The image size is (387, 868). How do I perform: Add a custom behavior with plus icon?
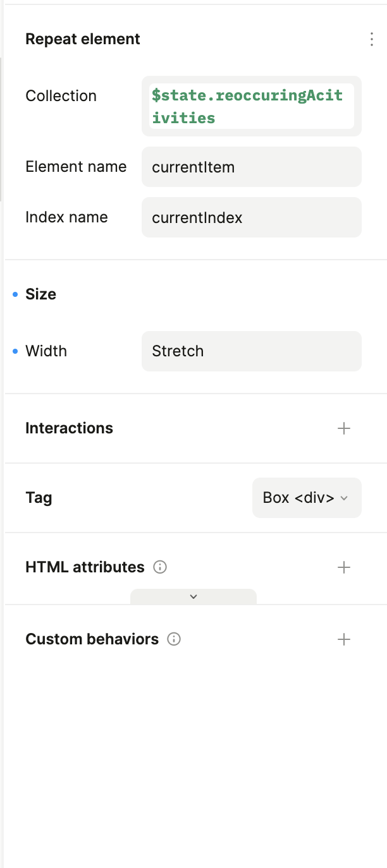pyautogui.click(x=343, y=639)
